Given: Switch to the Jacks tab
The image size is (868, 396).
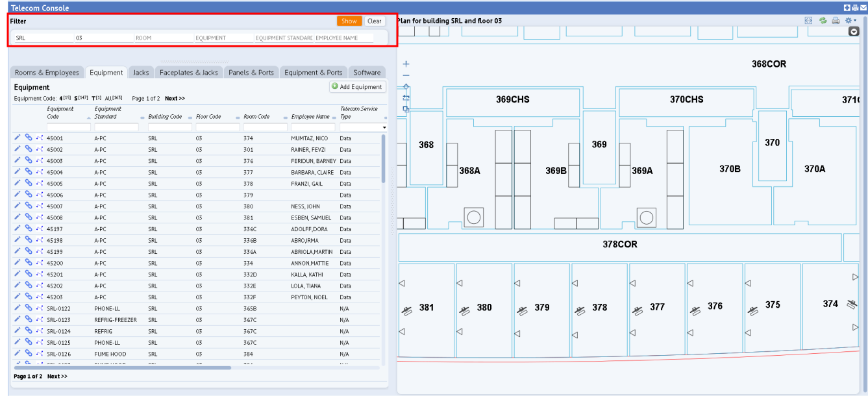Looking at the screenshot, I should pos(141,72).
